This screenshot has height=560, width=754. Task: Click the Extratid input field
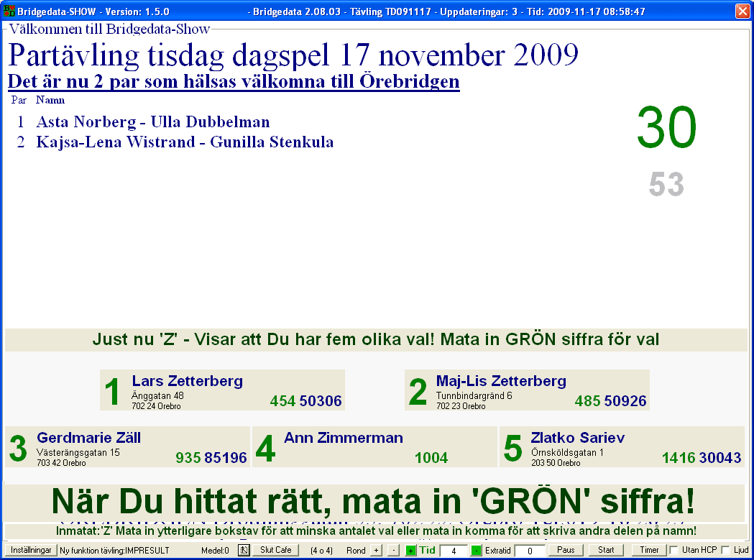coord(529,550)
